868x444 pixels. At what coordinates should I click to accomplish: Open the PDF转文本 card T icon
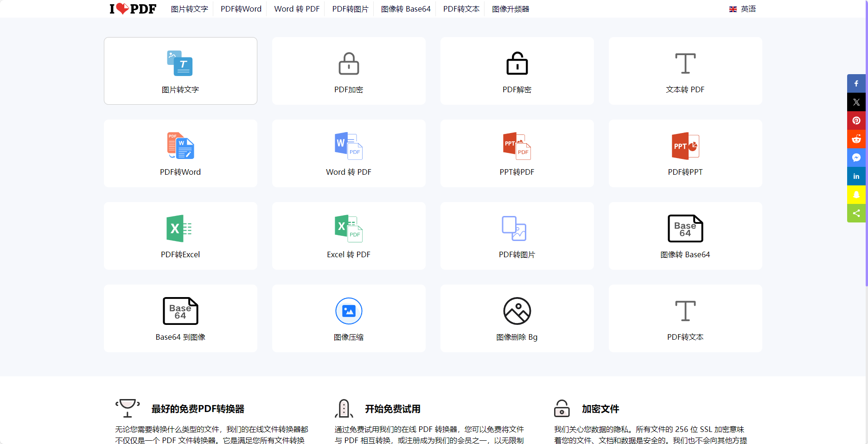point(685,311)
